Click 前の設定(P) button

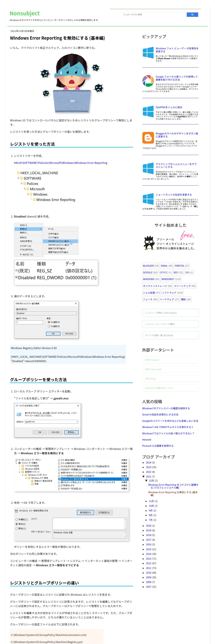click(x=85, y=512)
